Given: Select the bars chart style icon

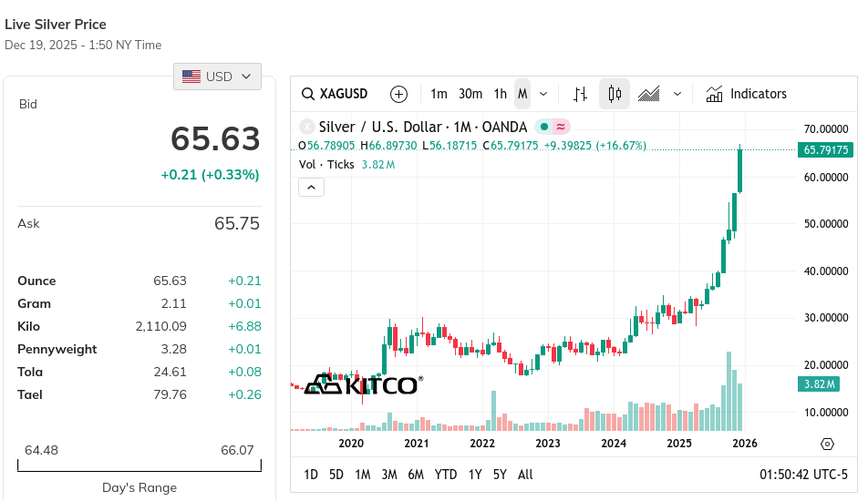Looking at the screenshot, I should tap(580, 94).
